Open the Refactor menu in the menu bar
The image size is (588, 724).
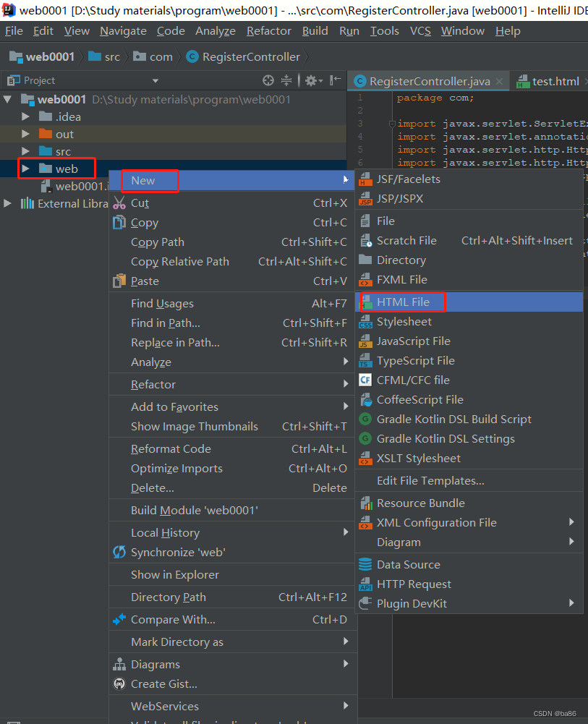[x=269, y=31]
